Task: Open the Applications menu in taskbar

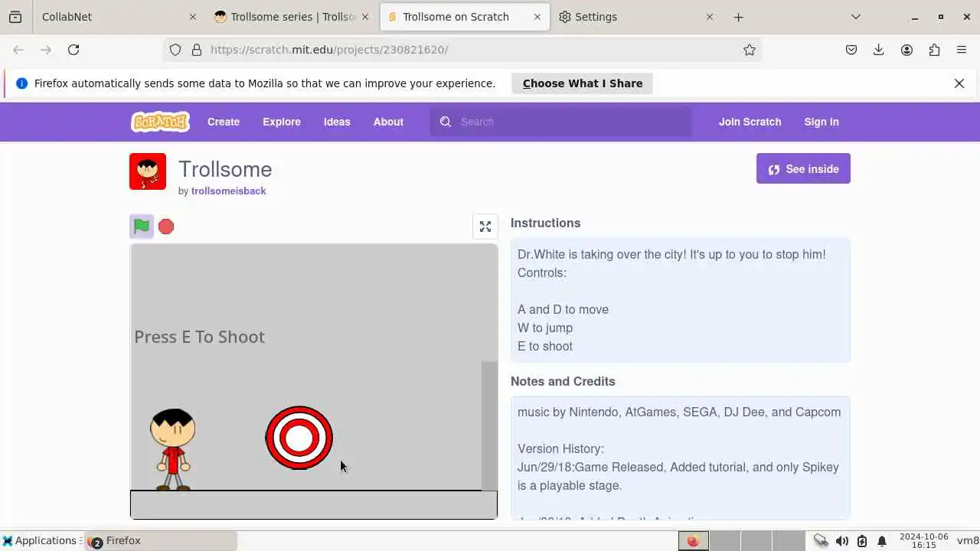Action: coord(41,541)
